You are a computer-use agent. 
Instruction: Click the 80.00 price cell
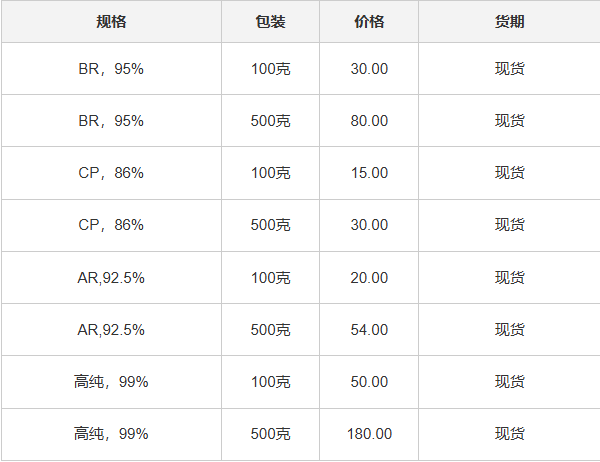[369, 121]
